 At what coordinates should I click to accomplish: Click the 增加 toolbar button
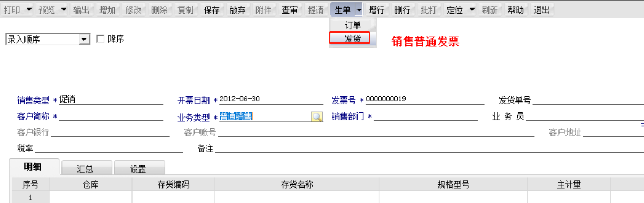pos(107,10)
